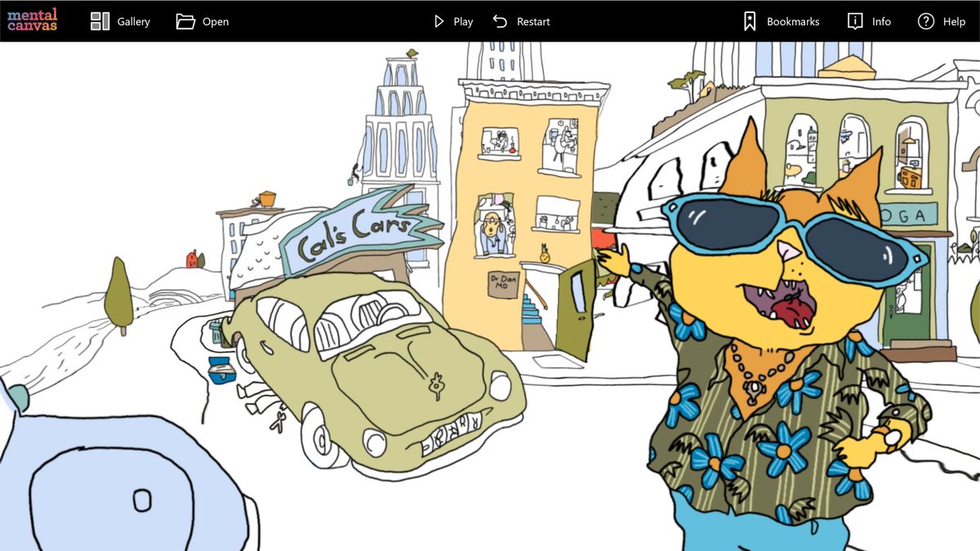
Task: Start playback with the Play control
Action: tap(452, 21)
